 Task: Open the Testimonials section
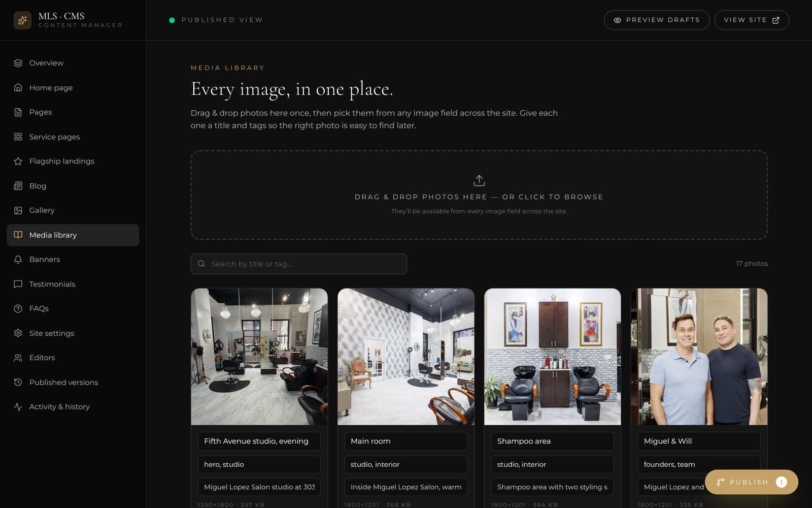tap(73, 284)
